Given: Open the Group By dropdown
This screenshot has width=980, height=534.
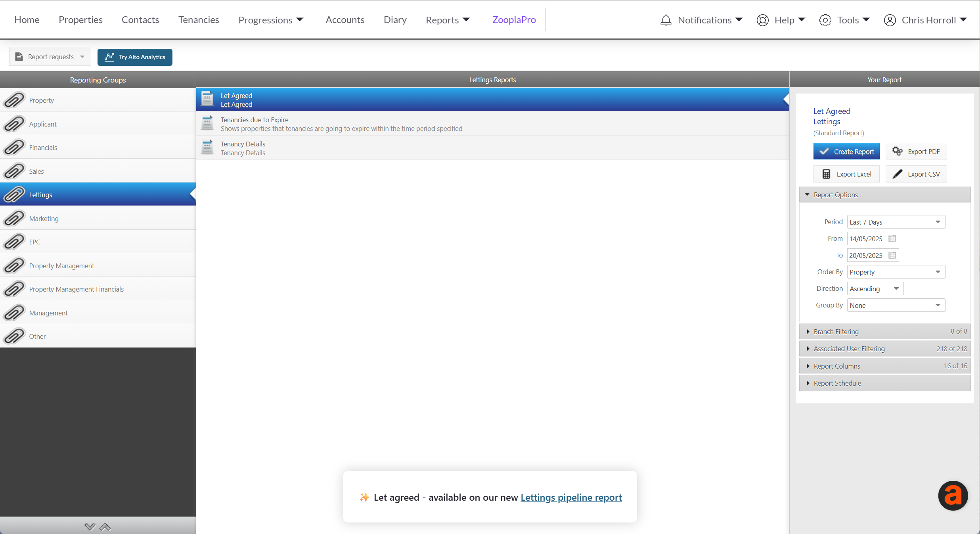Looking at the screenshot, I should (x=896, y=305).
